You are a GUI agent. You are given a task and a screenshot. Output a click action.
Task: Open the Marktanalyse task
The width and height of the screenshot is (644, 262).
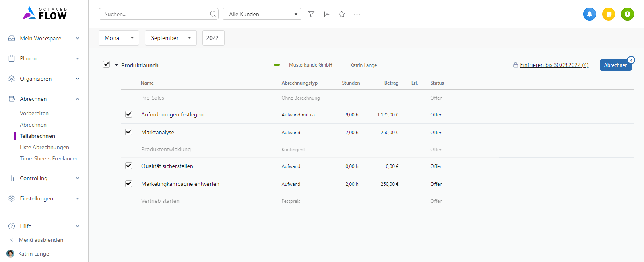coord(158,132)
